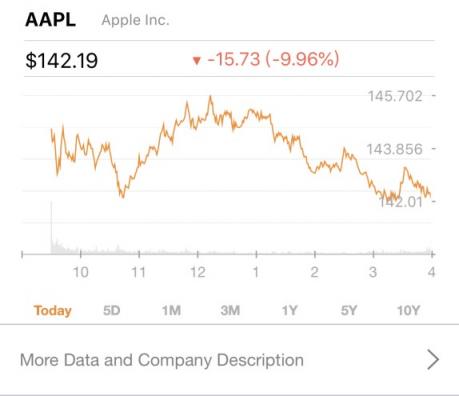
Task: Open the 5Y chart view
Action: click(x=349, y=310)
